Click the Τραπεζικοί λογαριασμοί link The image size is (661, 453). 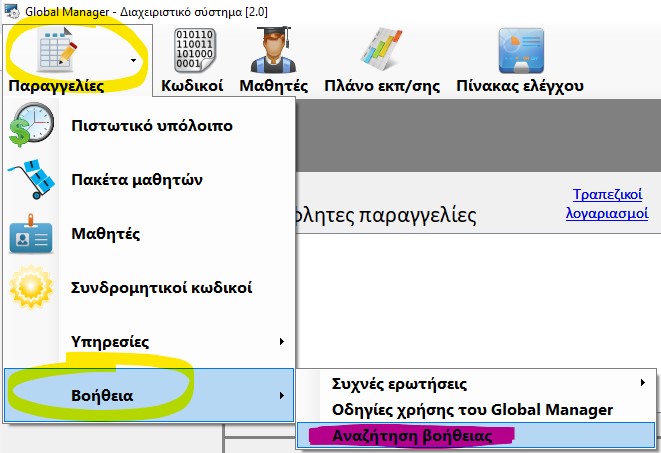607,204
